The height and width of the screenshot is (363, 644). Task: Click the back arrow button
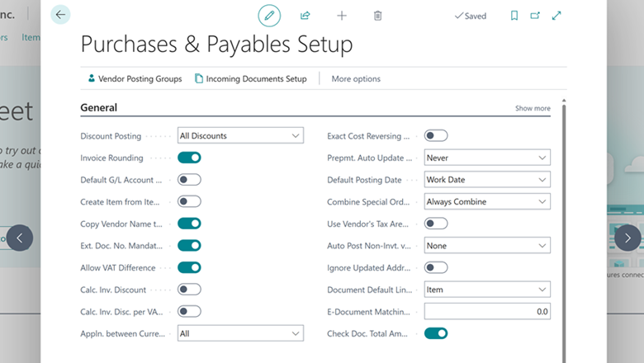(60, 15)
